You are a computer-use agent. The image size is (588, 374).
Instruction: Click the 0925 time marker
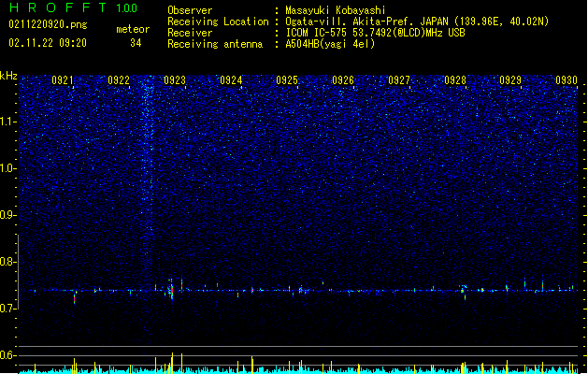[x=287, y=80]
